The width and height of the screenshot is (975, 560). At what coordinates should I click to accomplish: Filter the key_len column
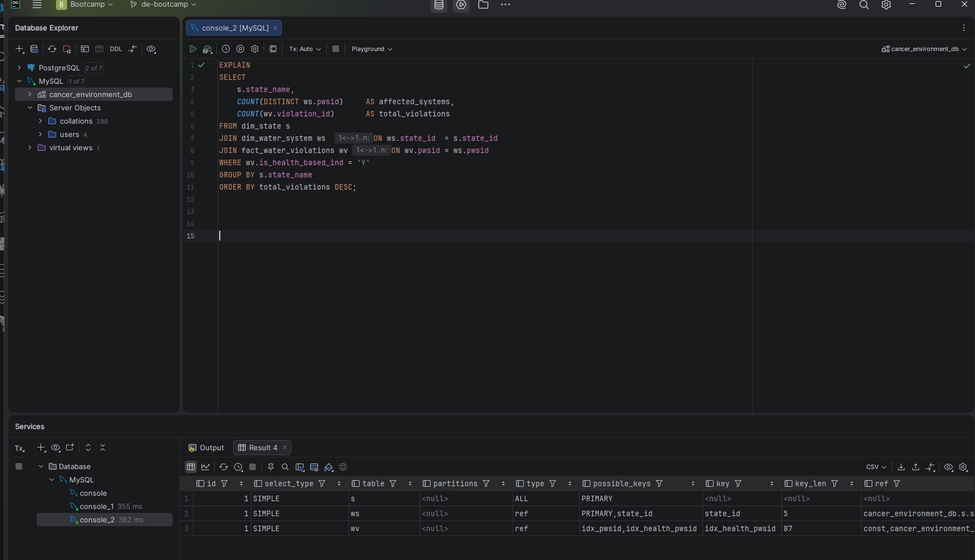click(x=835, y=483)
